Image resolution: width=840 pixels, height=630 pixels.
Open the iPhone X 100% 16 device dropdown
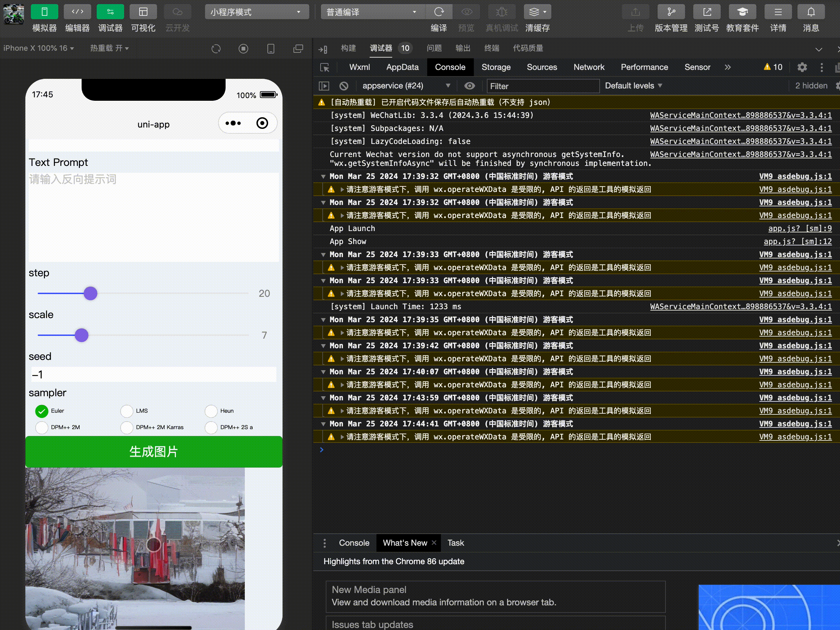click(39, 48)
